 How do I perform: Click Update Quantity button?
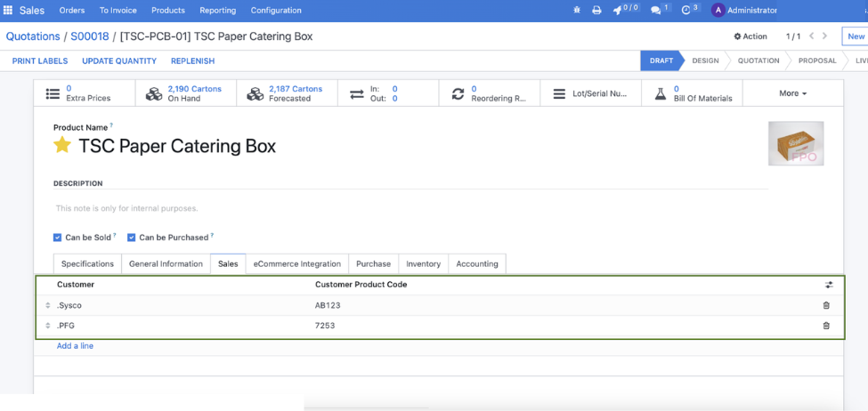tap(119, 60)
